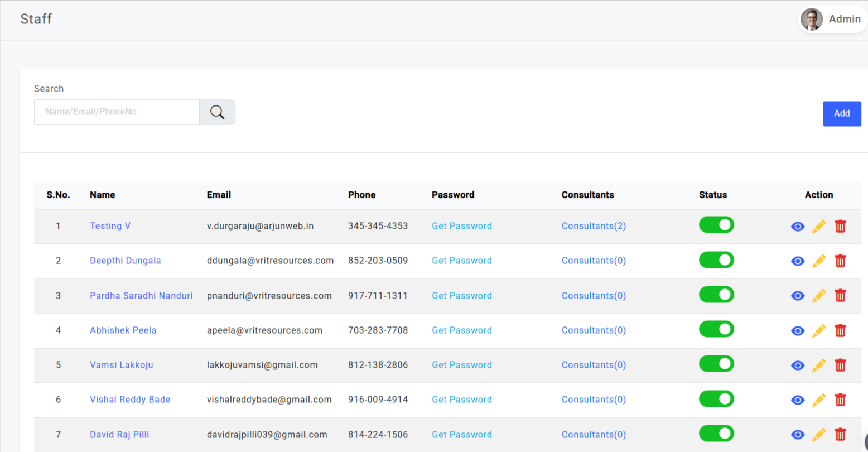
Task: Open Consultants(2) link for Testing V
Action: coord(594,226)
